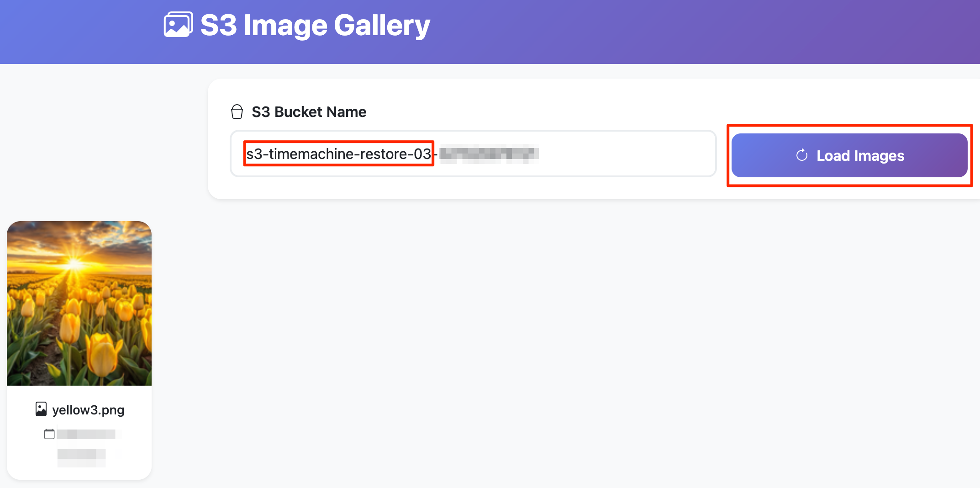This screenshot has height=488, width=980.
Task: Select the bucket name text s3-timemachine-restore-03
Action: [x=338, y=154]
